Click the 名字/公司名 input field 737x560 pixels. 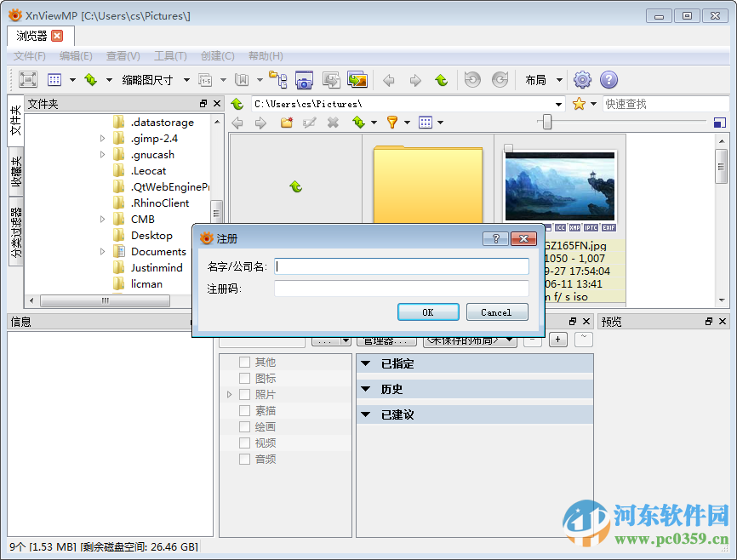tap(400, 268)
